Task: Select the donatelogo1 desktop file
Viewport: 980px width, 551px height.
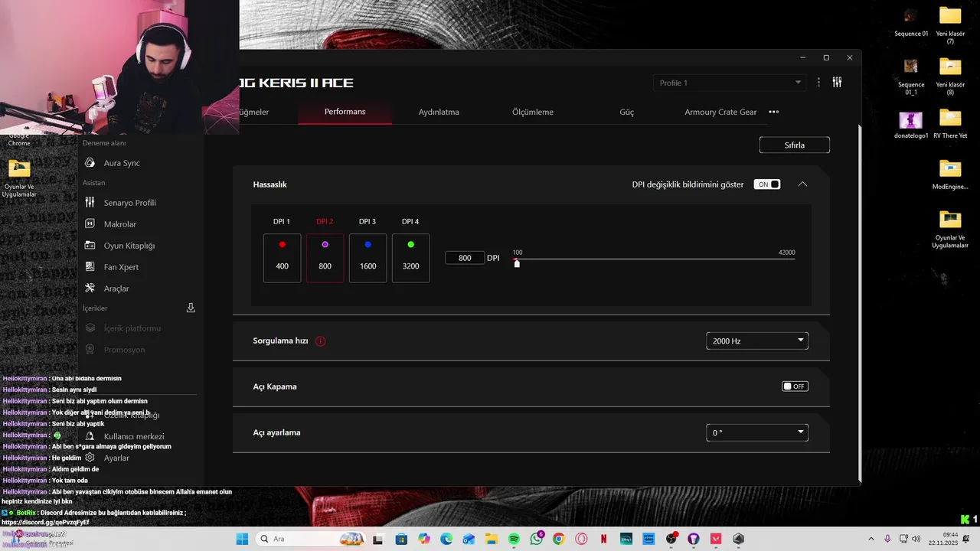Action: click(911, 125)
